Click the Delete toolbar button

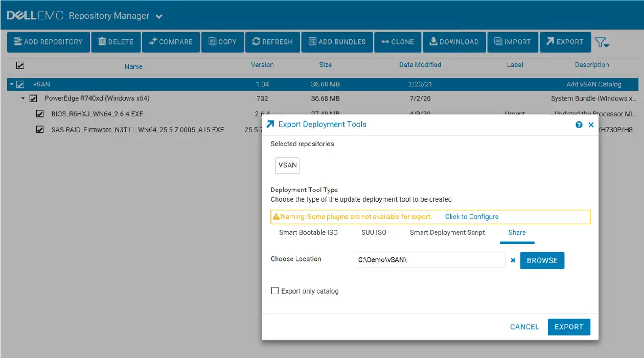pyautogui.click(x=116, y=42)
